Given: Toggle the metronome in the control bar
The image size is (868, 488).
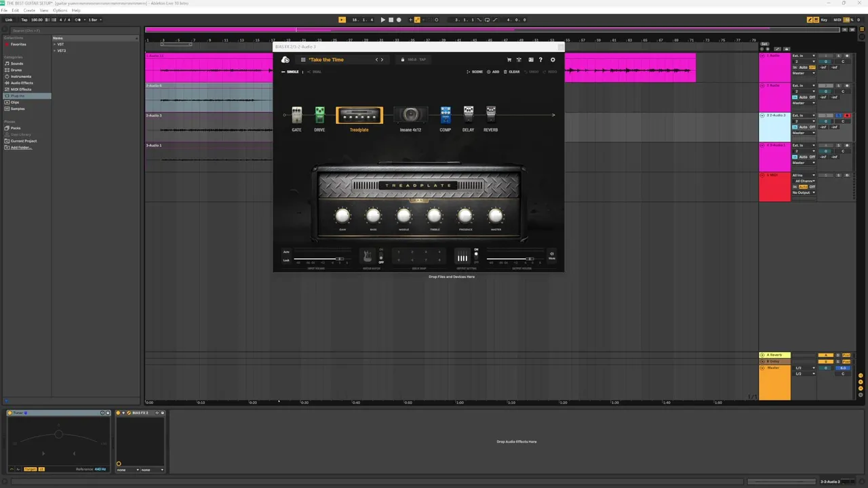Looking at the screenshot, I should [x=77, y=20].
